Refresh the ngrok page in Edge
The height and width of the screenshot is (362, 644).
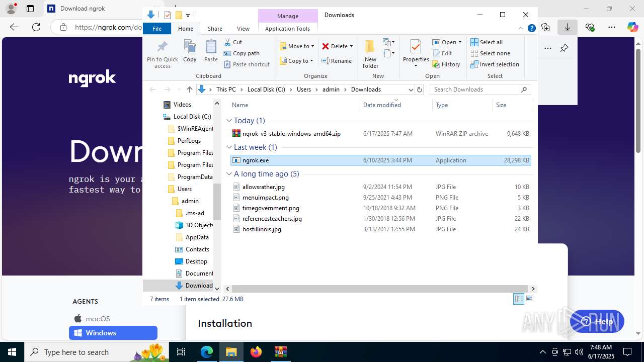point(36,27)
